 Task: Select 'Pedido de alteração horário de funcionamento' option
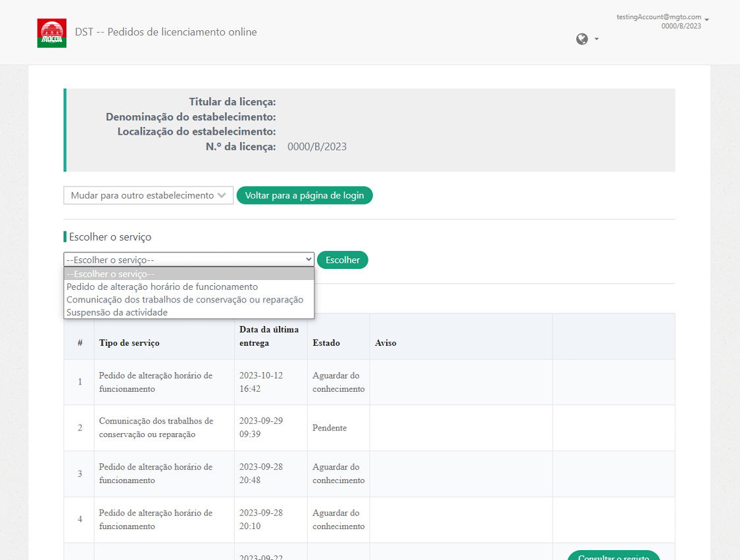(162, 287)
